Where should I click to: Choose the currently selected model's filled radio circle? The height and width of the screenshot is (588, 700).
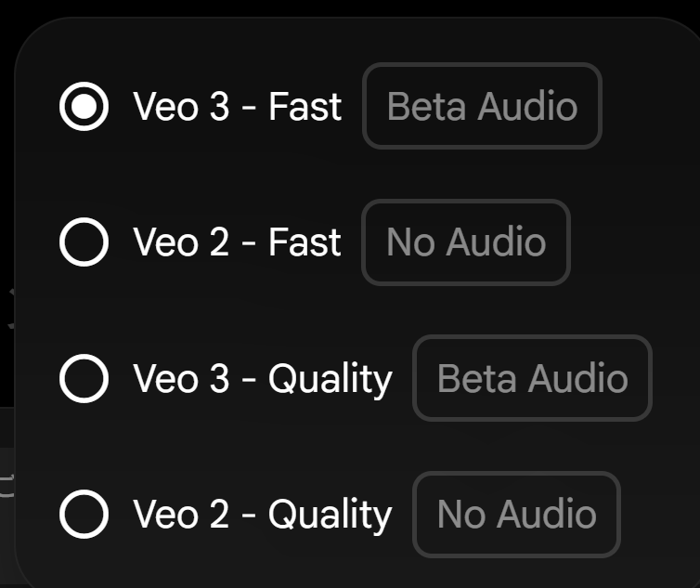tap(84, 107)
